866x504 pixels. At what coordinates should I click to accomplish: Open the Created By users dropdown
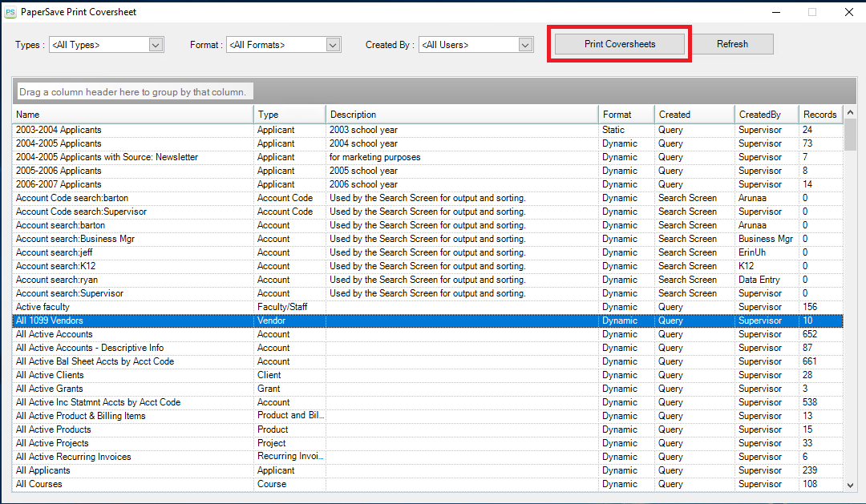[x=525, y=45]
